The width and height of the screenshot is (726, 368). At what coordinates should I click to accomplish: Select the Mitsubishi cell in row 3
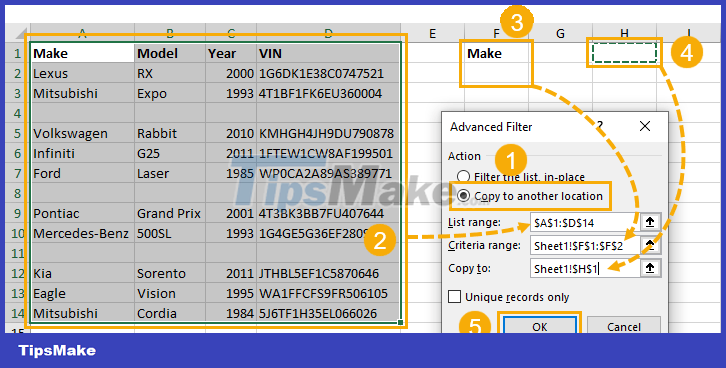tap(82, 93)
